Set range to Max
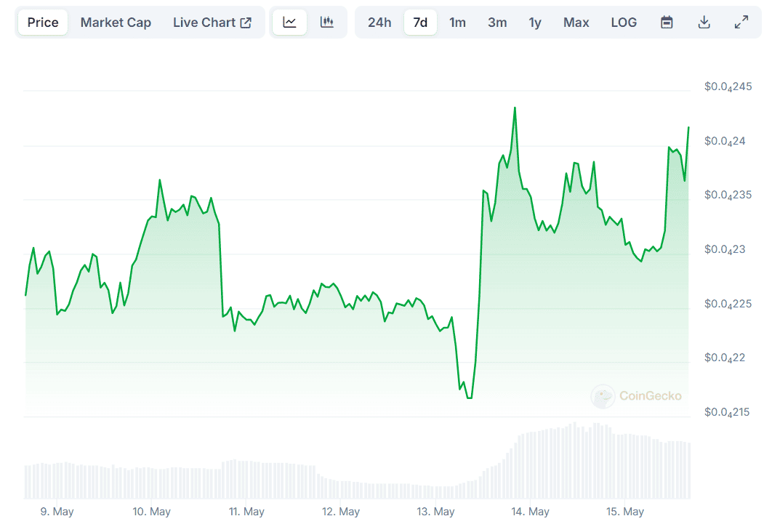The height and width of the screenshot is (532, 764). 576,23
